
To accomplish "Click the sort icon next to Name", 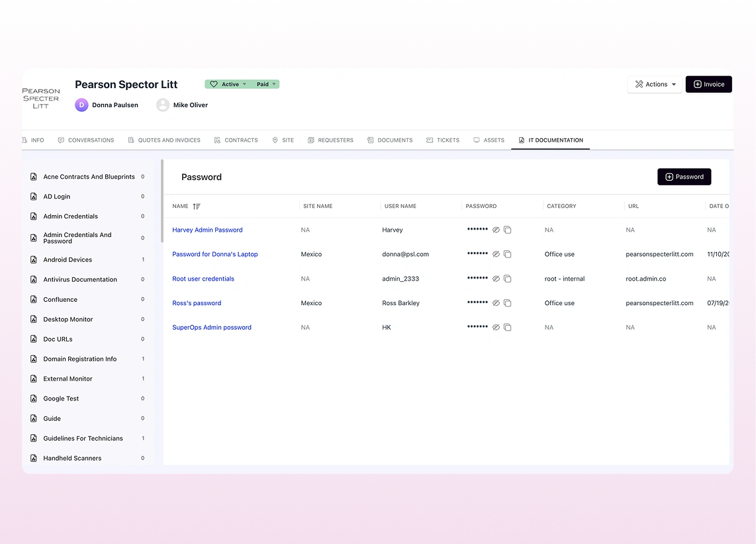I will pyautogui.click(x=197, y=206).
